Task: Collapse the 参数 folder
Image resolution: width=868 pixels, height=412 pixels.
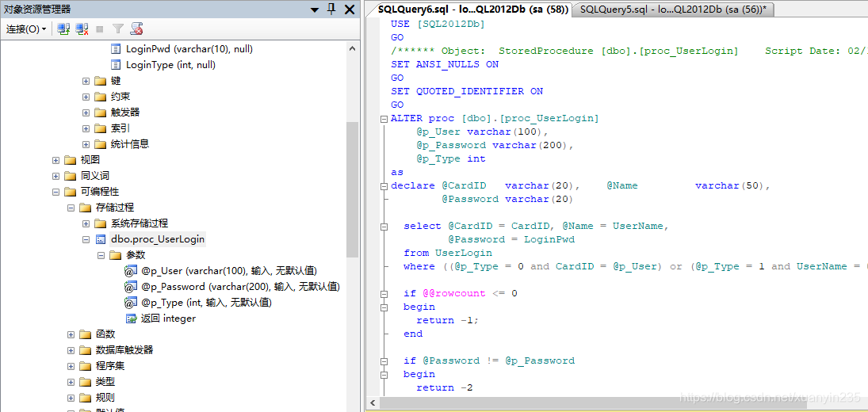Action: tap(101, 255)
